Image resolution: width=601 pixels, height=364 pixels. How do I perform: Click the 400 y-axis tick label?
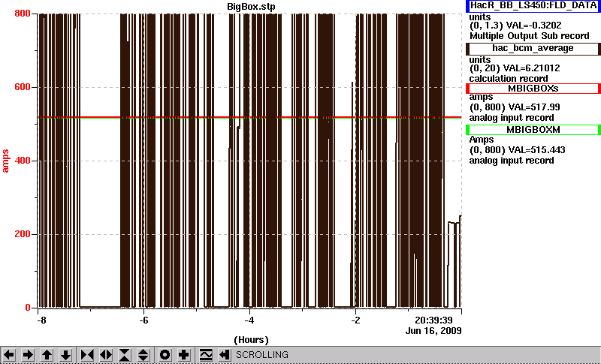(x=23, y=161)
